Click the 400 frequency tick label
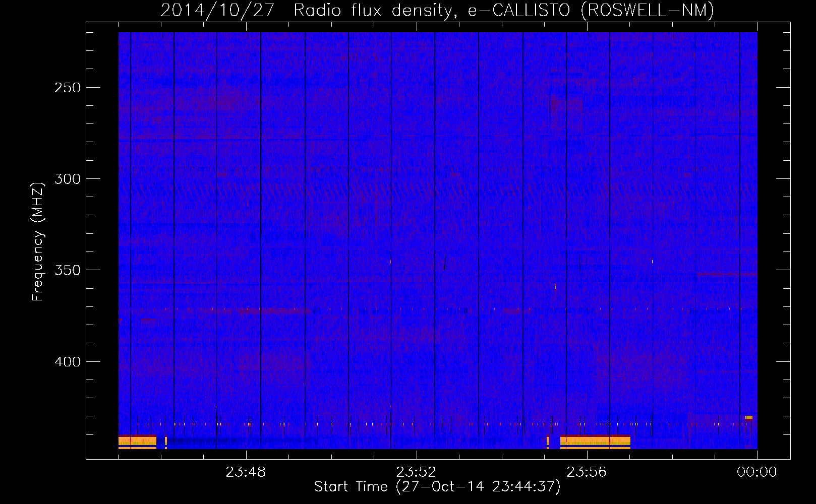Image resolution: width=816 pixels, height=504 pixels. (68, 362)
